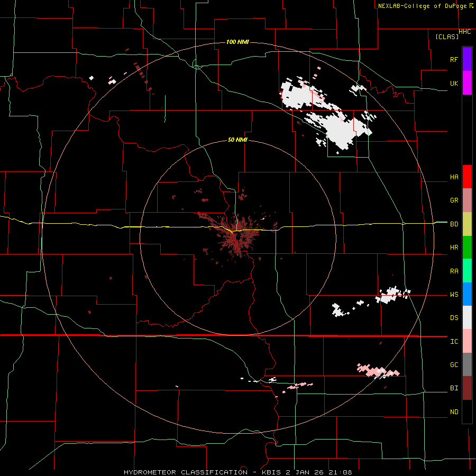This screenshot has width=476, height=476.
Task: Click the [CLAS] unit label
Action: click(447, 36)
